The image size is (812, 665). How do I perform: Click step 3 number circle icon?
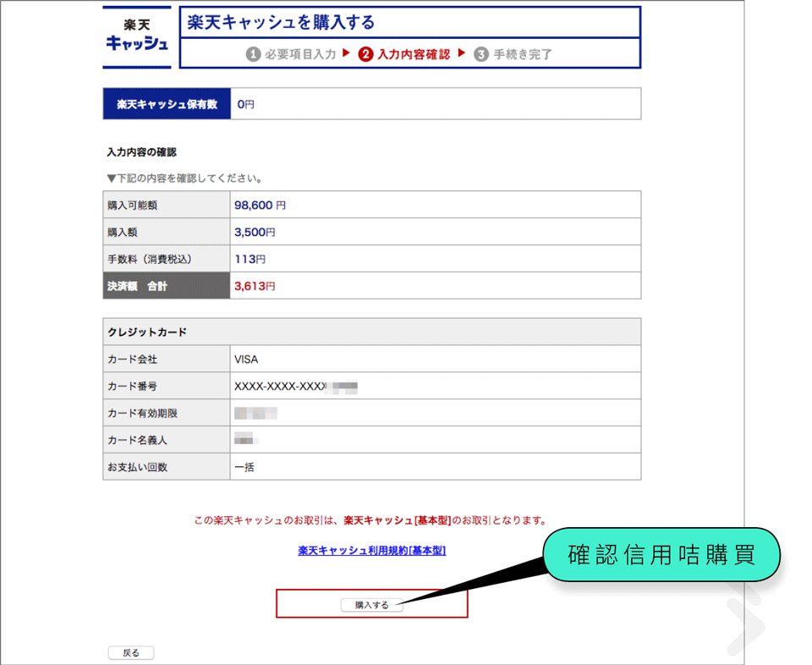click(481, 54)
